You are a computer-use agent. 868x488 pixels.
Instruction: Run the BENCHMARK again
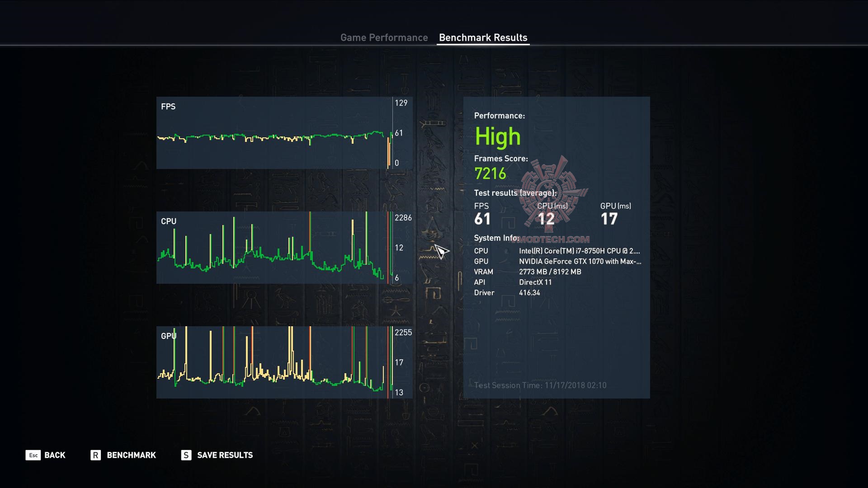pos(131,455)
